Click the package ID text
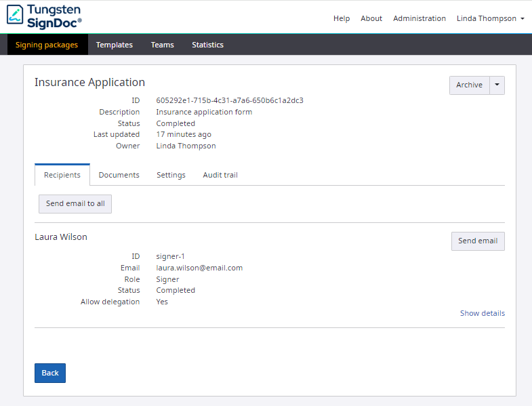The height and width of the screenshot is (406, 532). pyautogui.click(x=230, y=100)
